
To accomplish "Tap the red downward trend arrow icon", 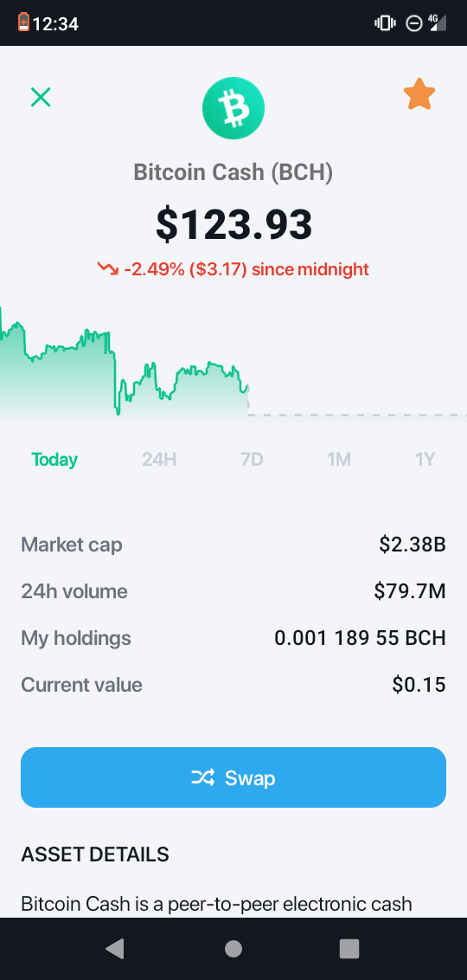I will pos(107,268).
